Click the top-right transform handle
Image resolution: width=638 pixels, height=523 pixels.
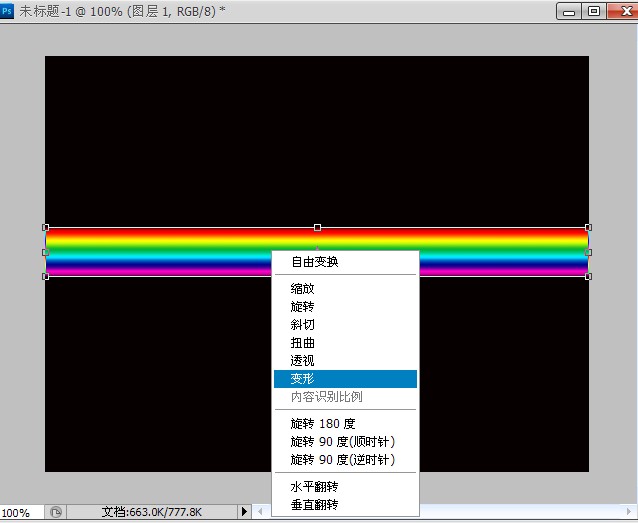click(588, 227)
